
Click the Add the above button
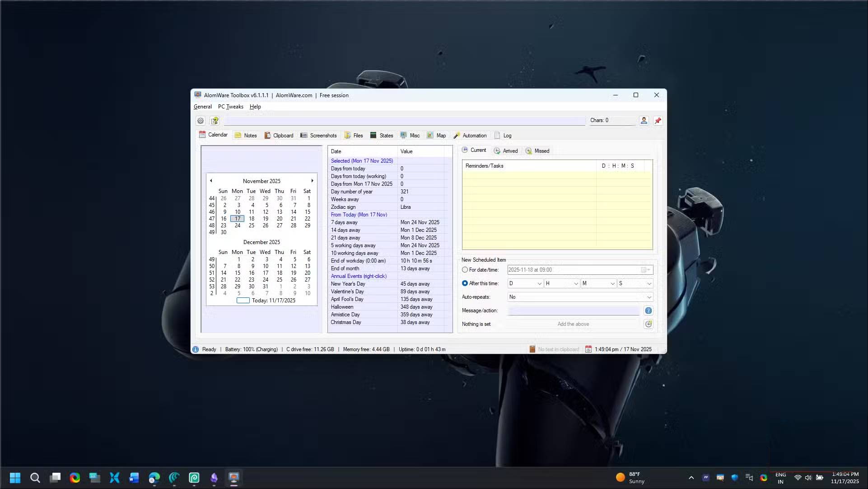573,324
